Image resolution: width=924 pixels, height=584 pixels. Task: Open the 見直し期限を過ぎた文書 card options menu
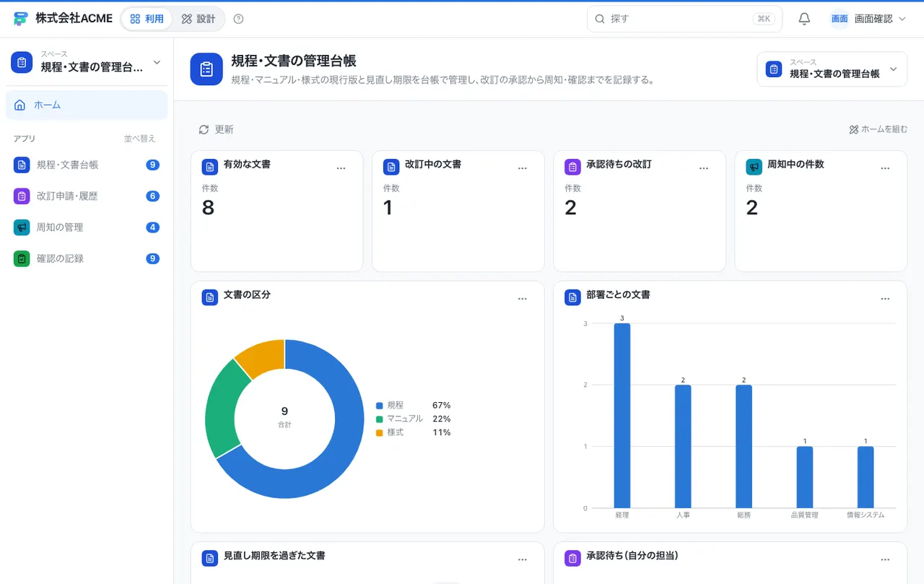pos(523,559)
